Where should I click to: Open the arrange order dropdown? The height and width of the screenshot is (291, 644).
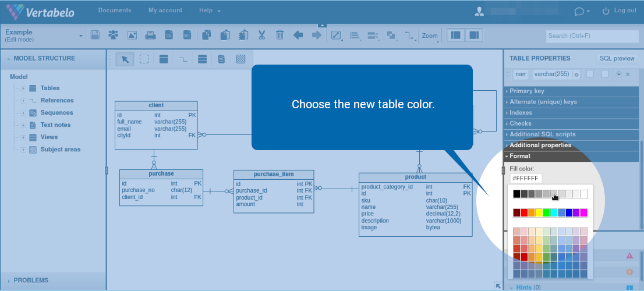coord(391,36)
